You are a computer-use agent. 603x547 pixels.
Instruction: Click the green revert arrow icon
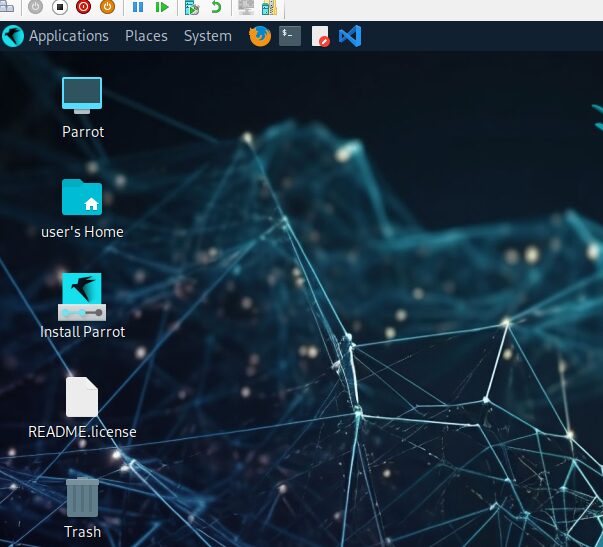click(x=216, y=7)
